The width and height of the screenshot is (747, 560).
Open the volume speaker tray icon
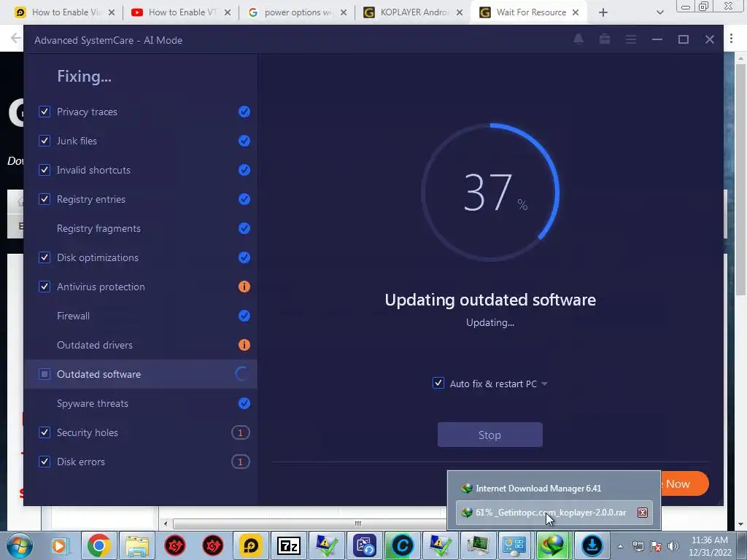point(673,546)
